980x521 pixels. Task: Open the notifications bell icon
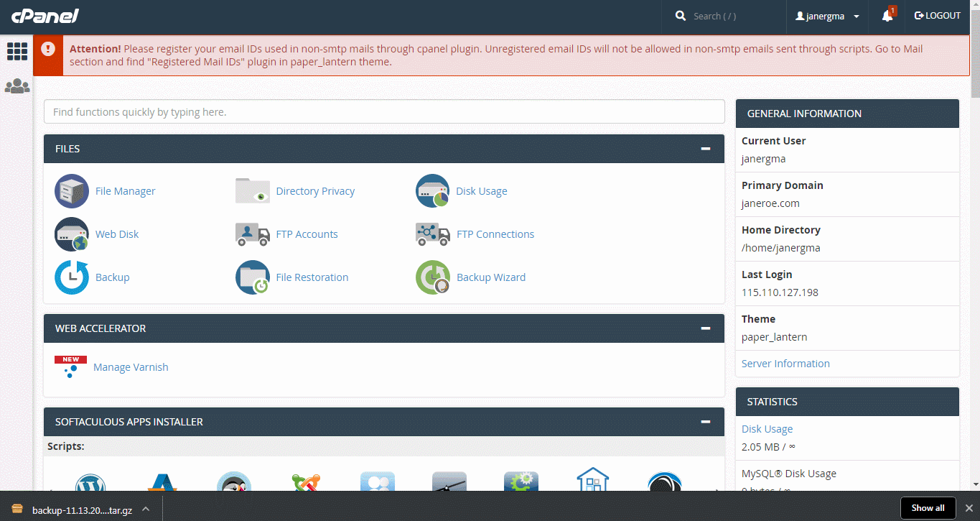[887, 16]
